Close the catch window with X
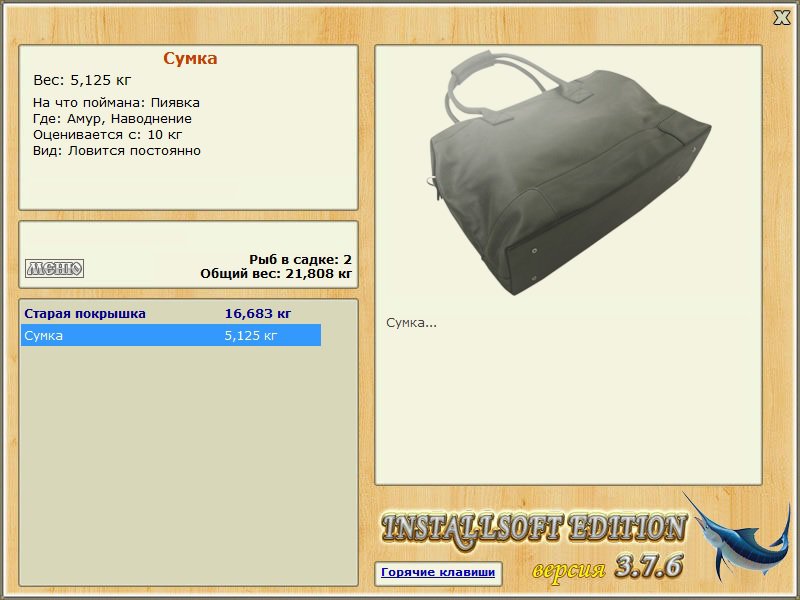The height and width of the screenshot is (600, 800). pos(781,17)
